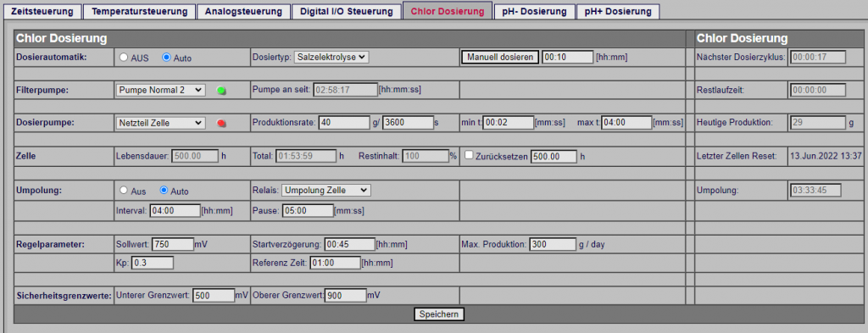Click the Referenz Zeit field
The height and width of the screenshot is (333, 868).
335,263
